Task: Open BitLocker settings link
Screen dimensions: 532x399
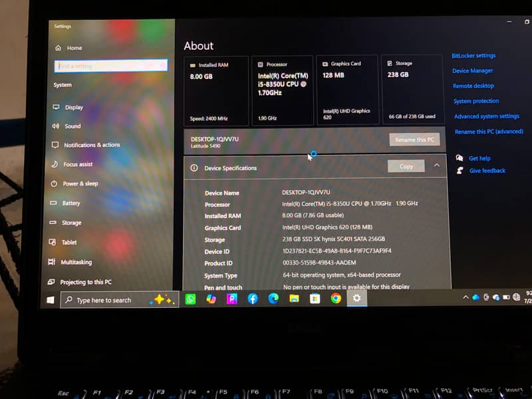Action: [473, 55]
